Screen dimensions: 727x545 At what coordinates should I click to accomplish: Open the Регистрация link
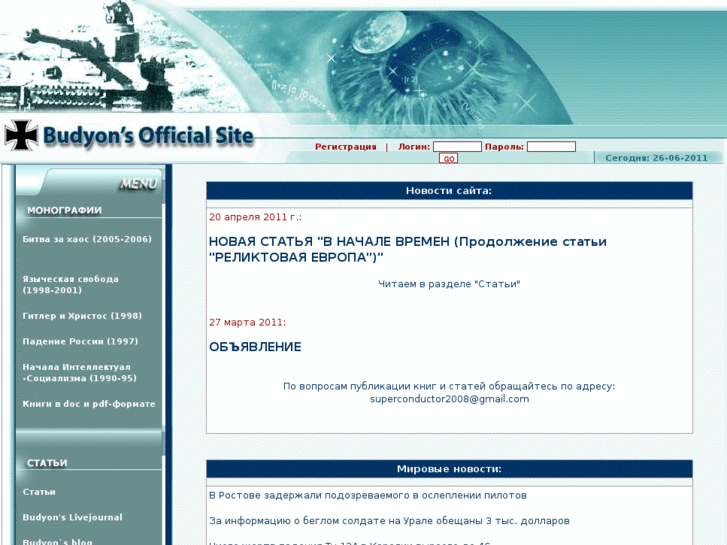(345, 147)
